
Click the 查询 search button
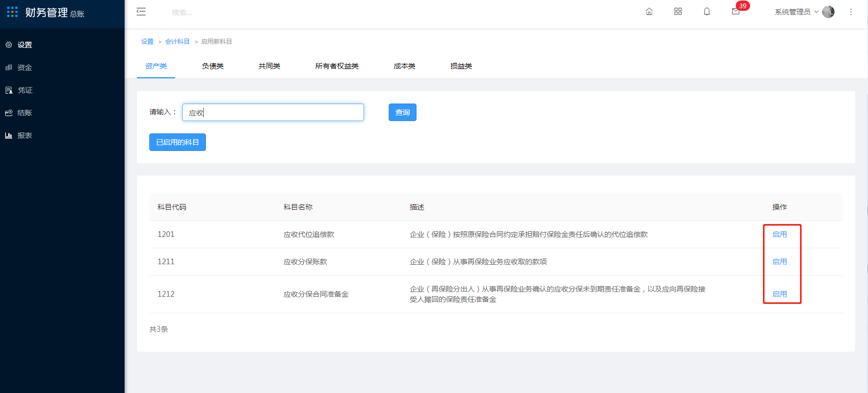click(403, 112)
